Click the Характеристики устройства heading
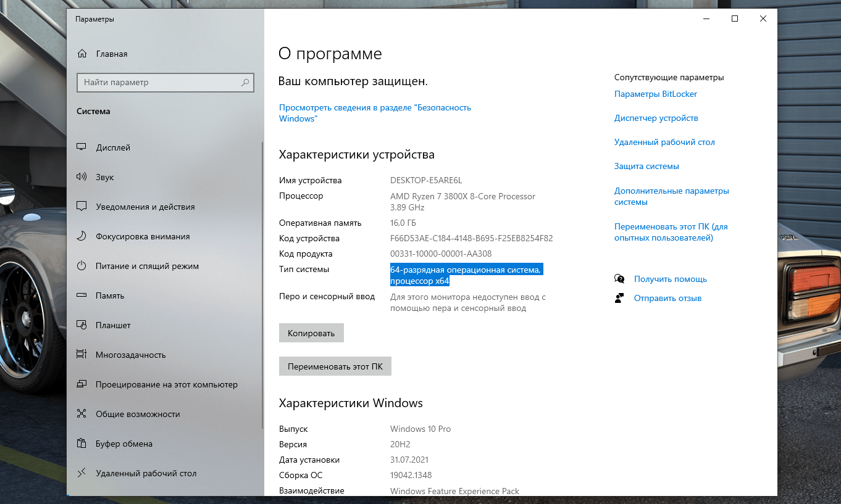Screen dimensions: 841x504 [357, 154]
